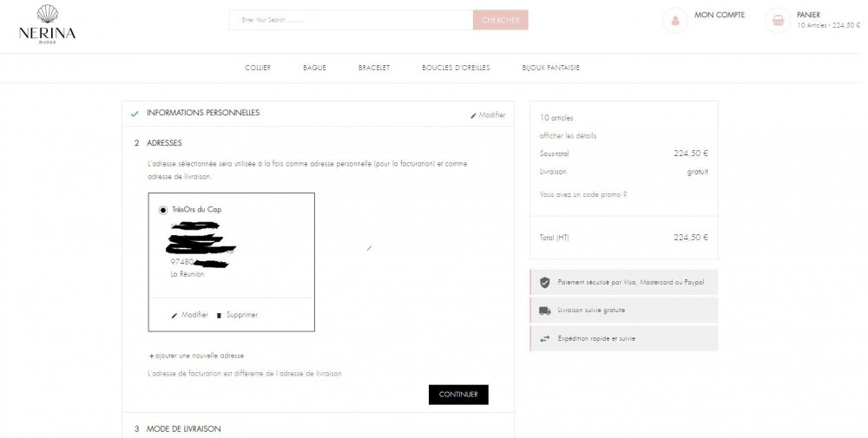
Task: Click into the search input field
Action: click(351, 20)
